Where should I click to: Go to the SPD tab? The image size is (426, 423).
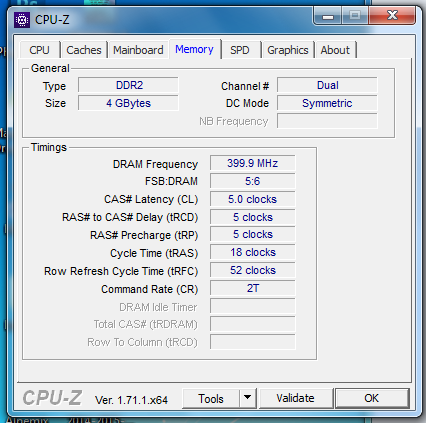point(240,50)
